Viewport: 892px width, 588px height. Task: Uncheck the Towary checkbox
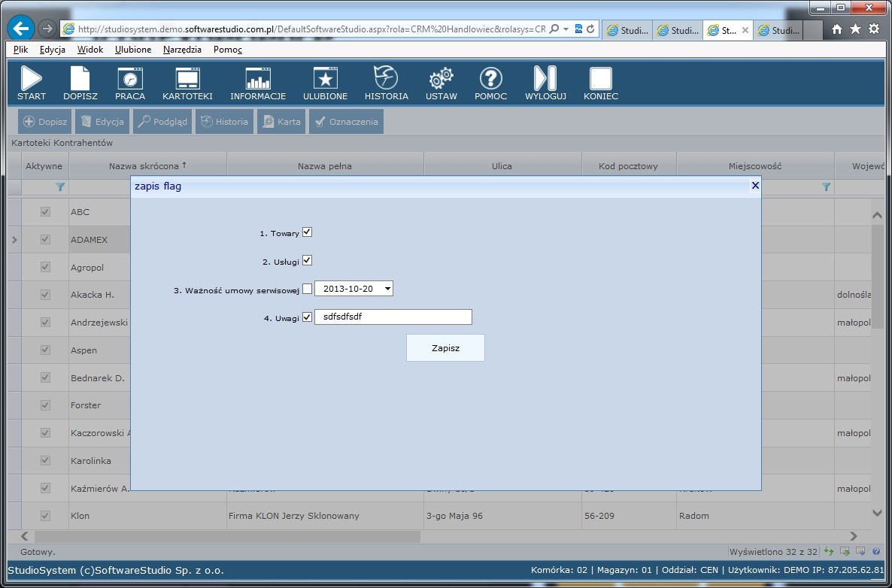(307, 232)
